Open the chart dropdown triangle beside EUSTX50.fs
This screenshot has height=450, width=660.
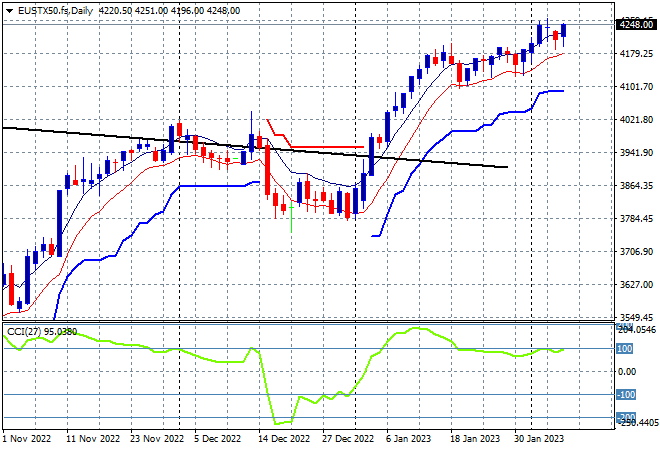[x=10, y=11]
